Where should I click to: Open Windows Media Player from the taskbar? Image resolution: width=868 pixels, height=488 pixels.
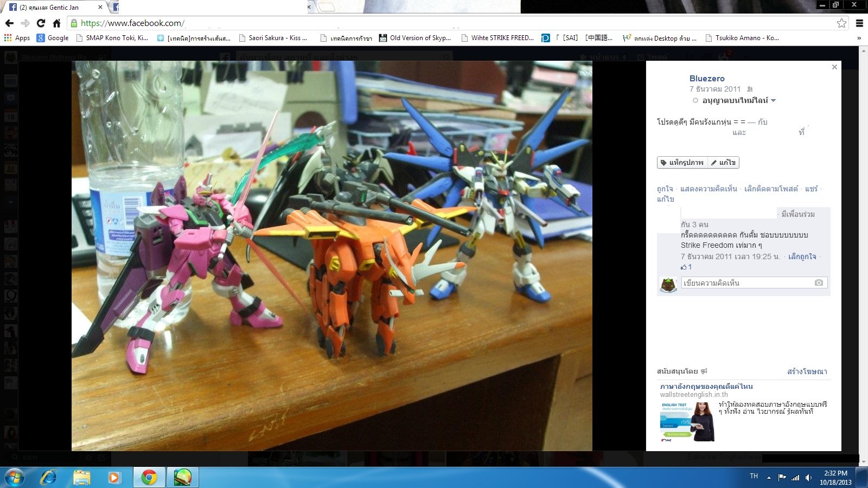point(113,478)
